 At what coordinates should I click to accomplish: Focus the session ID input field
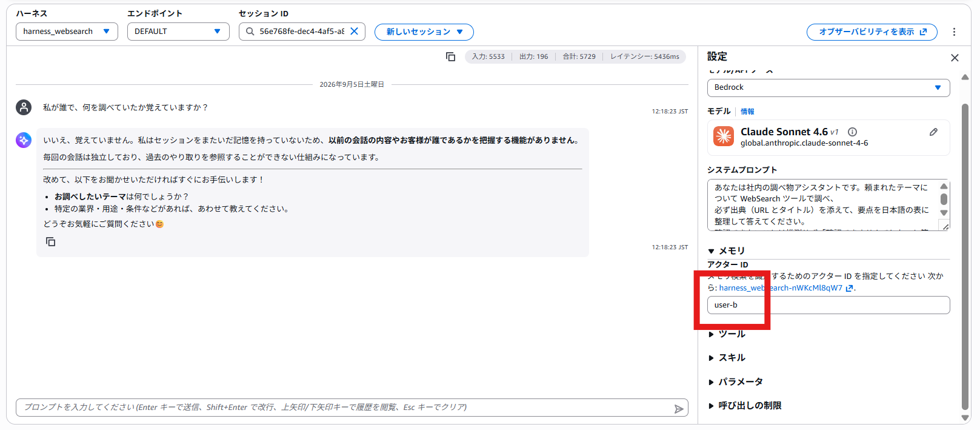pos(302,32)
